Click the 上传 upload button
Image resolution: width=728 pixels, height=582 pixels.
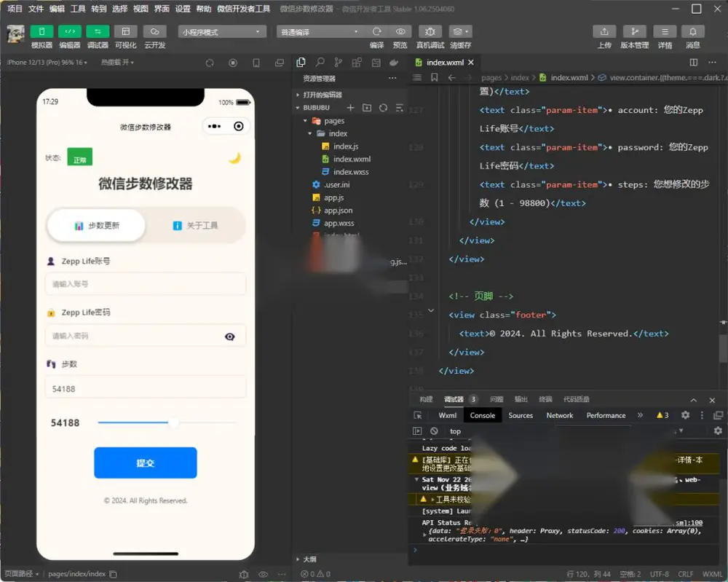[604, 31]
